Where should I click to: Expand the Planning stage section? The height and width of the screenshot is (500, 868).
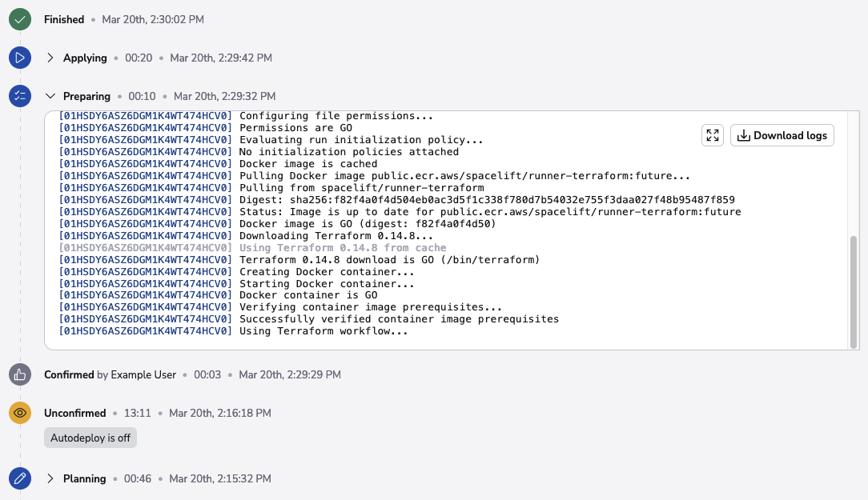[x=50, y=478]
